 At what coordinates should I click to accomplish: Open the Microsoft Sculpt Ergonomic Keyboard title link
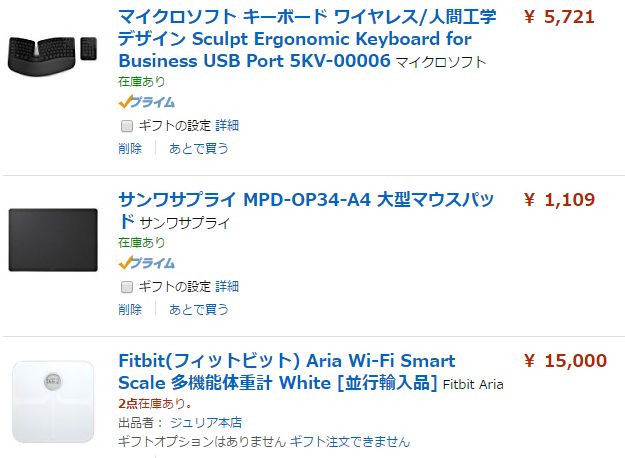295,39
